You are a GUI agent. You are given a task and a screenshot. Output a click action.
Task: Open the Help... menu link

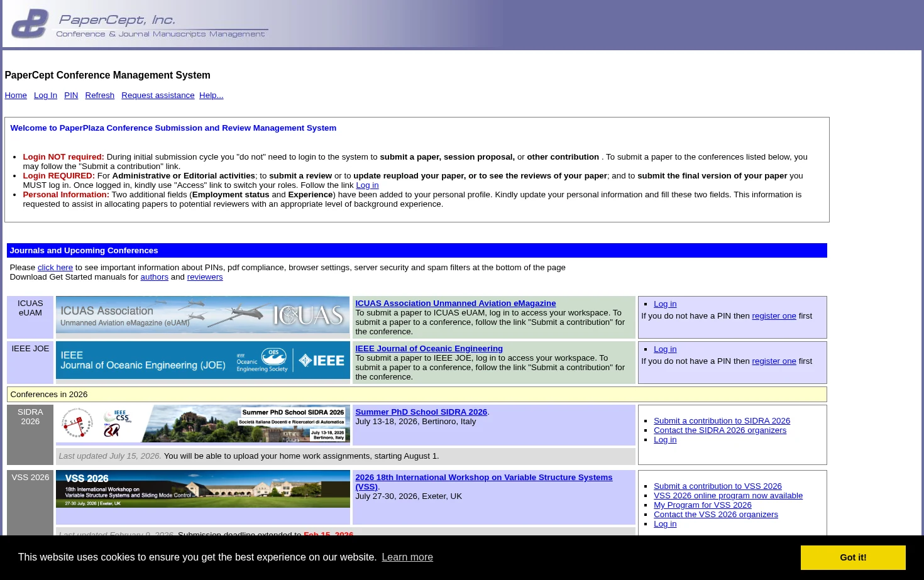[211, 96]
